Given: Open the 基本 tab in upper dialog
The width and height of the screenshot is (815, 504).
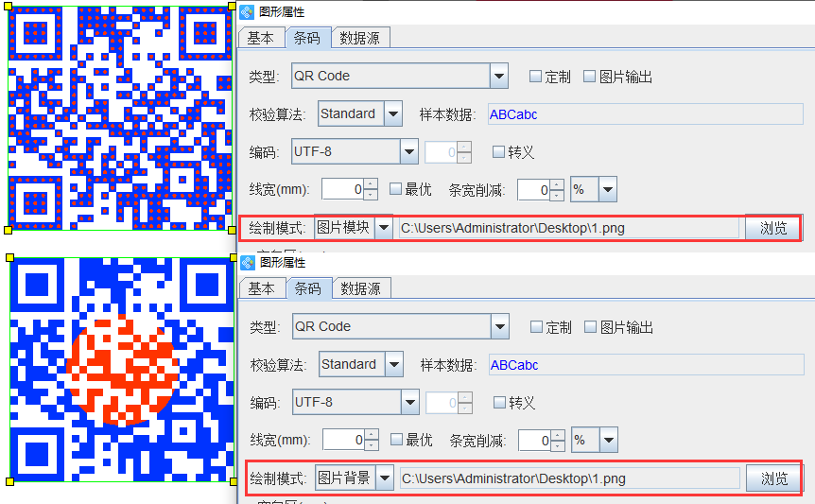Looking at the screenshot, I should [x=262, y=38].
